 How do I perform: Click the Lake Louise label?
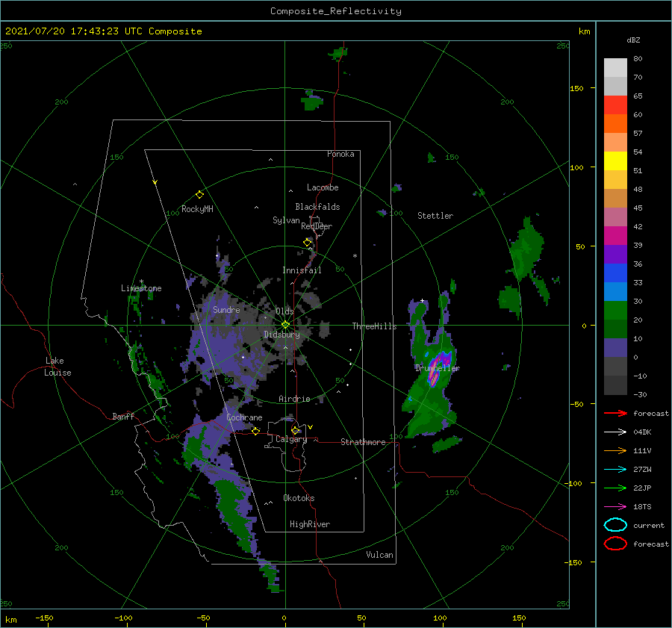(x=57, y=367)
